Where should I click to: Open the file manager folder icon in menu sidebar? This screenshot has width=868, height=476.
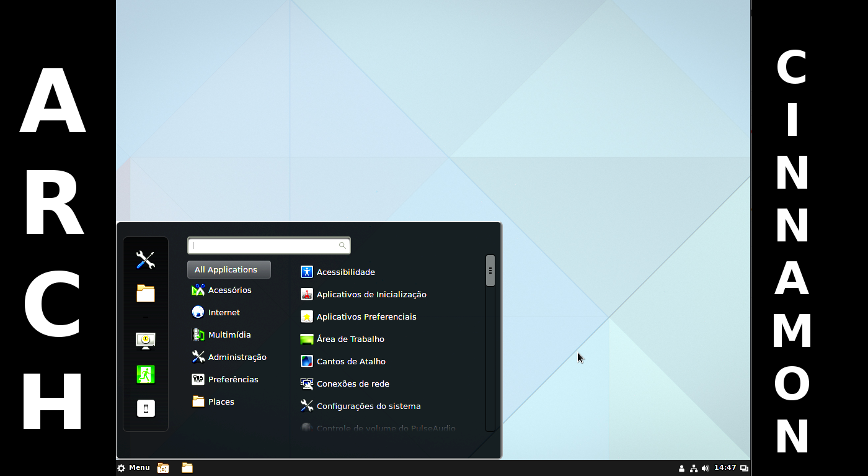coord(146,294)
